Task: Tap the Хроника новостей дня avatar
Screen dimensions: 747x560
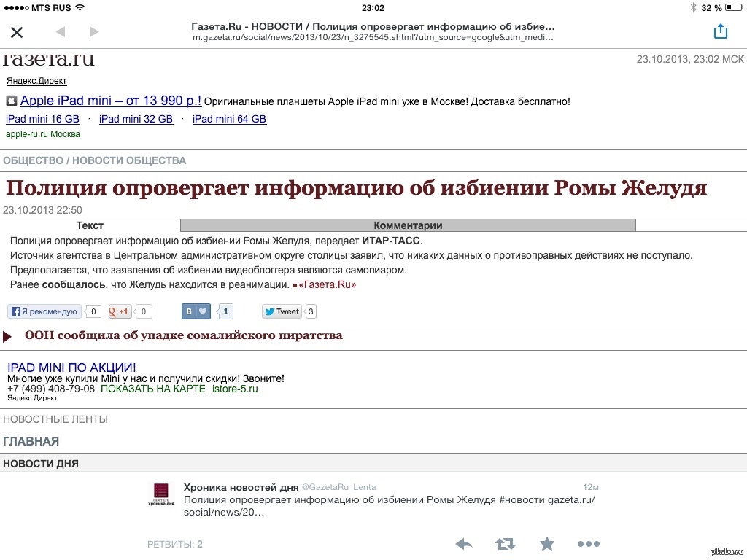Action: [161, 494]
